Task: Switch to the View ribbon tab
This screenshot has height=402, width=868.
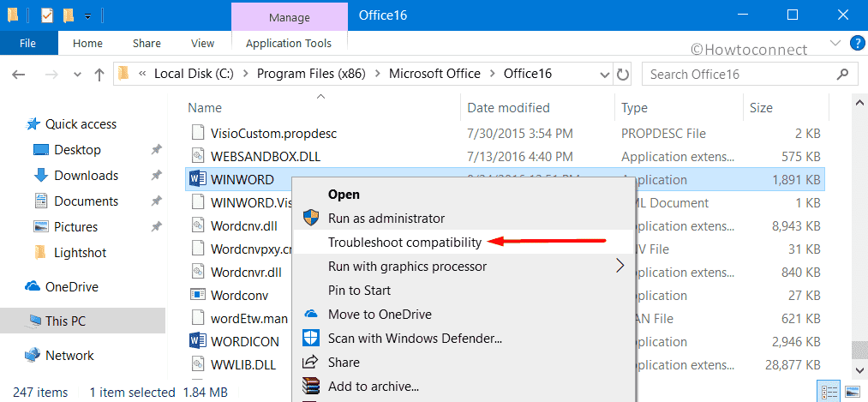Action: point(202,43)
